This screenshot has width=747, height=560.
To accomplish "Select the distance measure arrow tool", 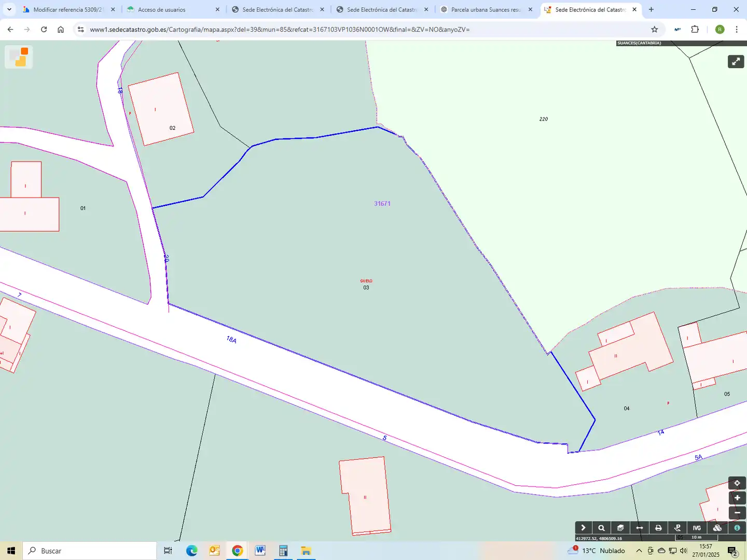I will [640, 528].
